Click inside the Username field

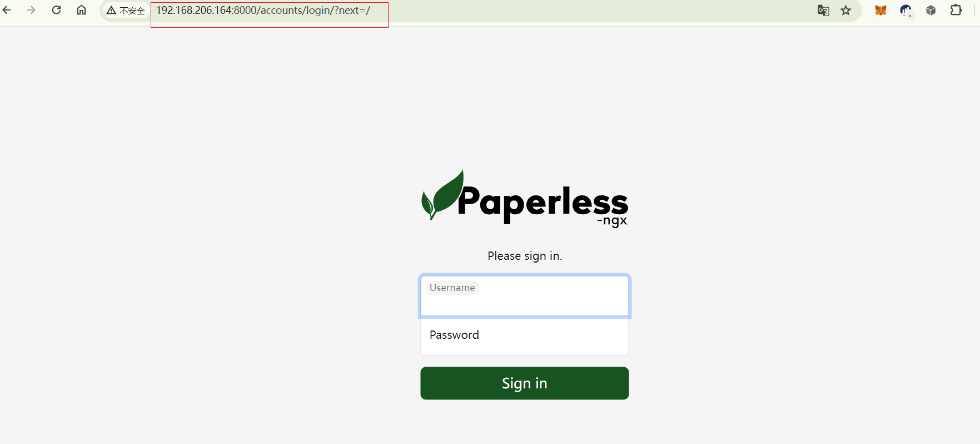pyautogui.click(x=525, y=296)
